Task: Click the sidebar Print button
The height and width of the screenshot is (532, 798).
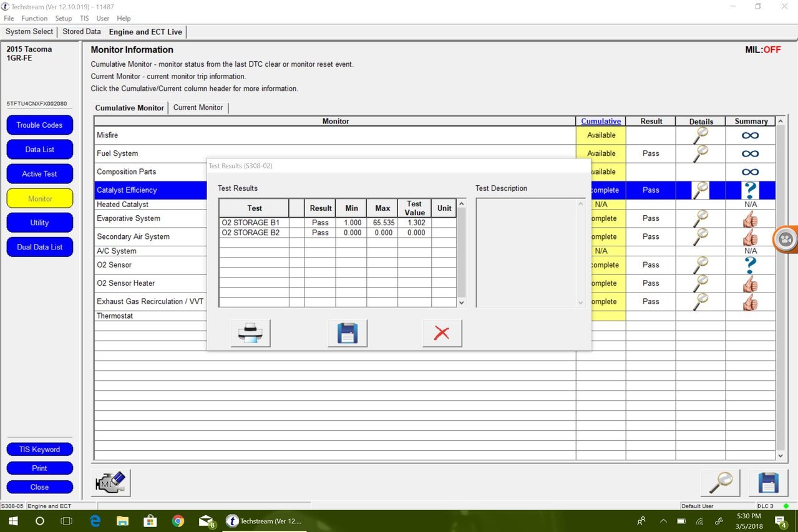Action: pyautogui.click(x=39, y=468)
